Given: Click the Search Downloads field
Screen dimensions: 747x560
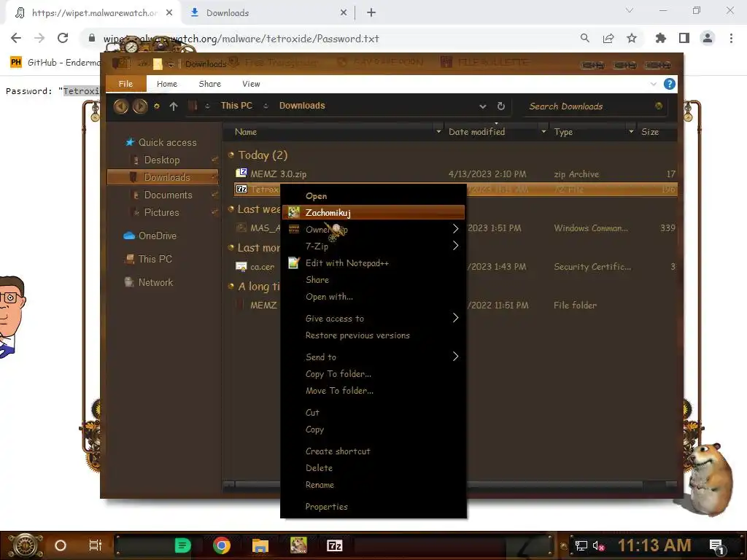Looking at the screenshot, I should click(x=595, y=106).
